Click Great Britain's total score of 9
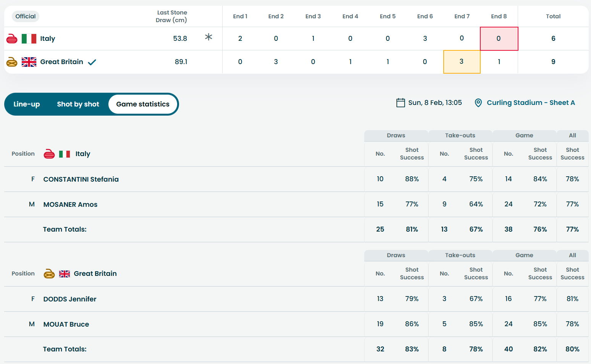 tap(553, 62)
